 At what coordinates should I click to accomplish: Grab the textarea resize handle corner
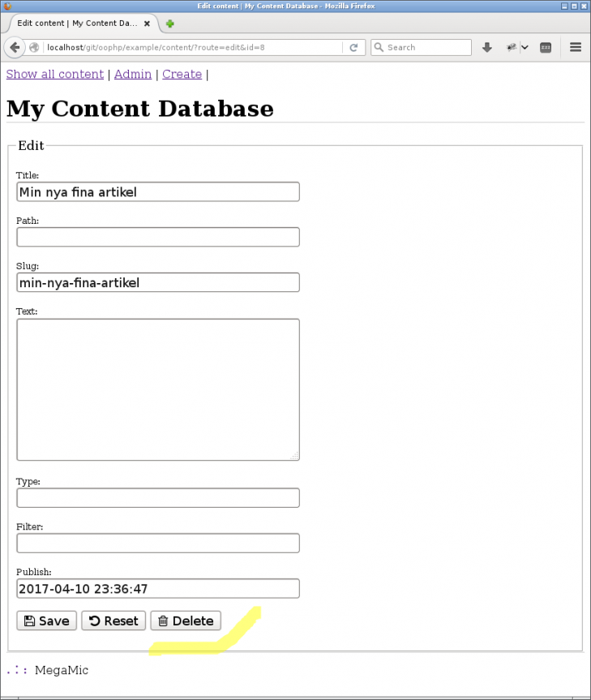coord(295,456)
